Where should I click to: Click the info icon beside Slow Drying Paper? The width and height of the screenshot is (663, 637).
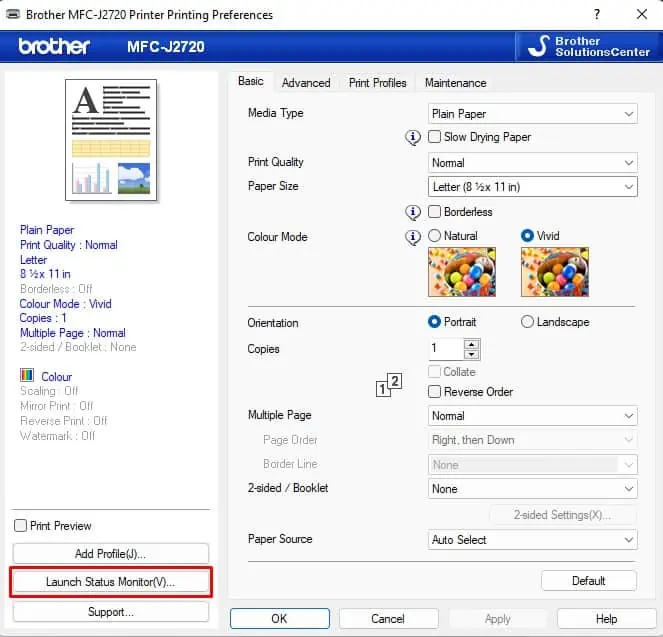tap(413, 137)
